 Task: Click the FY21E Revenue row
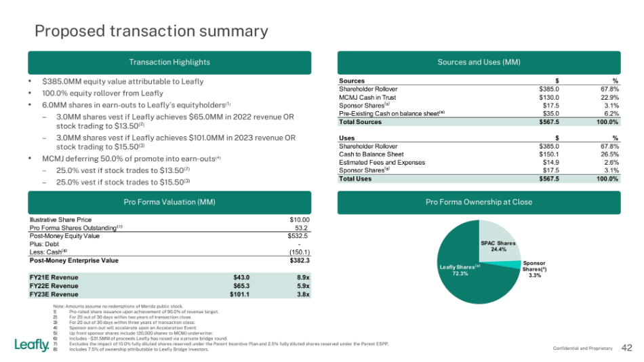point(169,277)
